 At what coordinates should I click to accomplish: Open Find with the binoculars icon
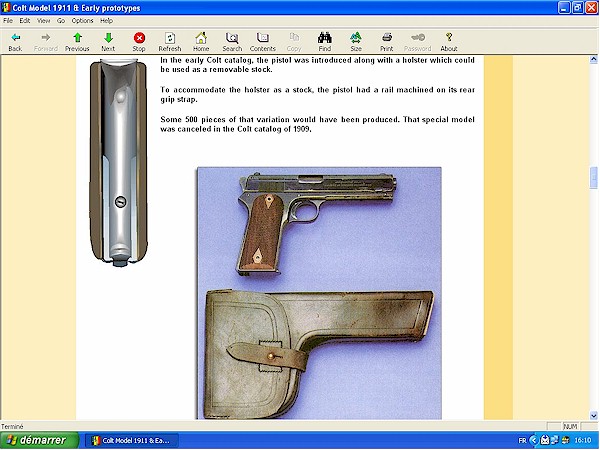pyautogui.click(x=324, y=42)
